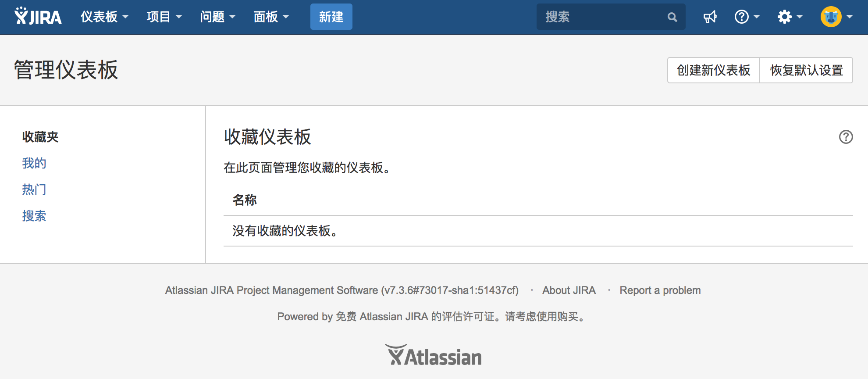Click the Atlassian logo in footer
This screenshot has height=379, width=868.
434,356
